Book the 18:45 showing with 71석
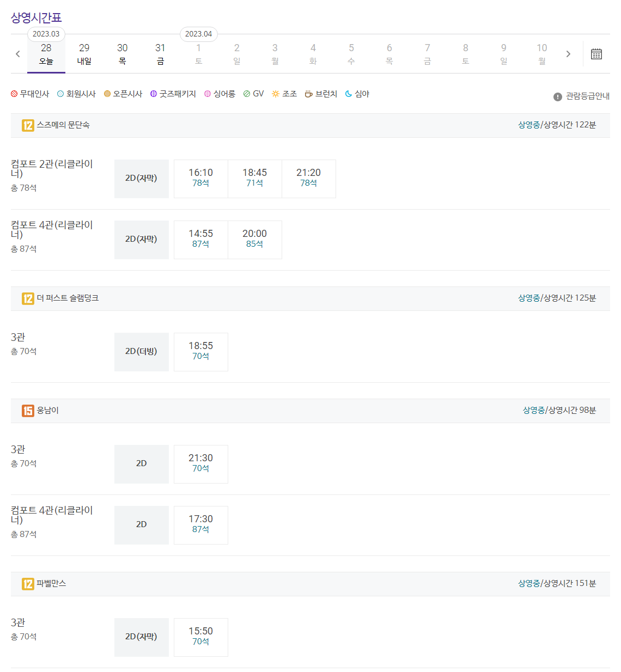This screenshot has width=621, height=672. (x=255, y=179)
